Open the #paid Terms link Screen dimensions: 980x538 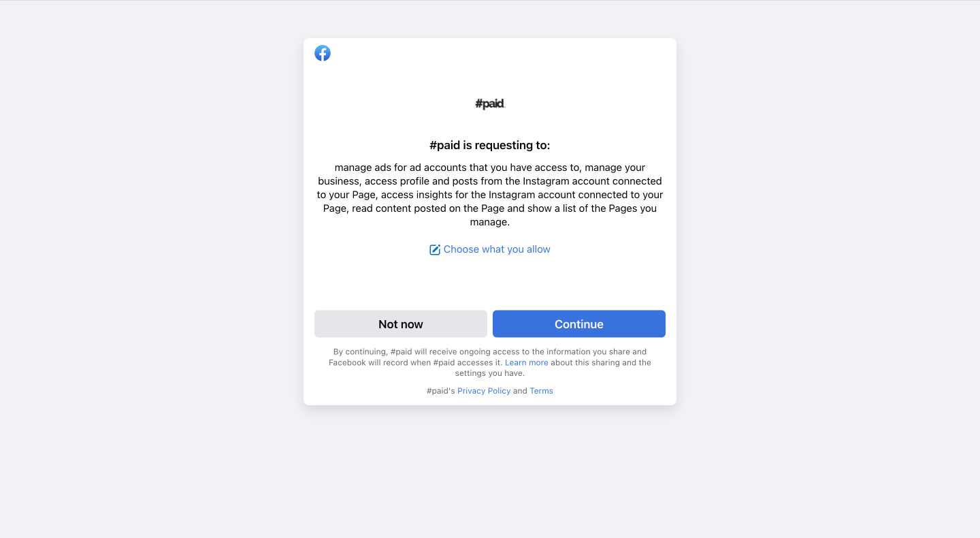(541, 391)
